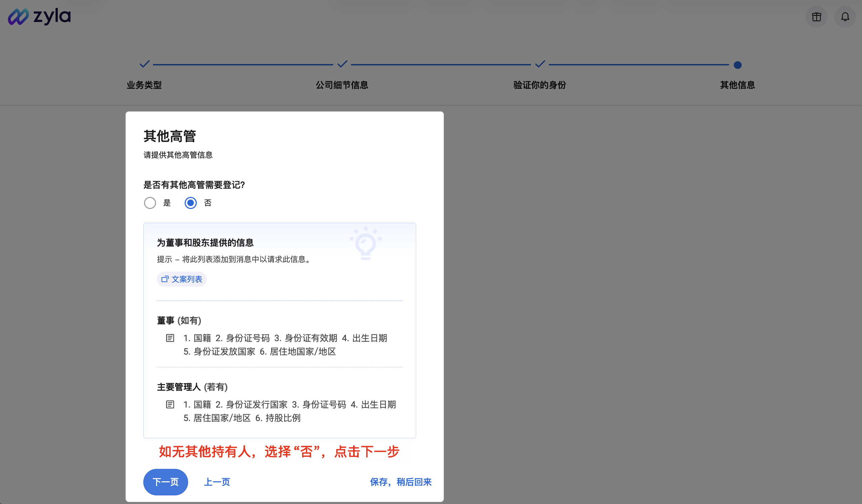
Task: Click the document icon beside 主要管理人 requirements list
Action: (x=170, y=405)
